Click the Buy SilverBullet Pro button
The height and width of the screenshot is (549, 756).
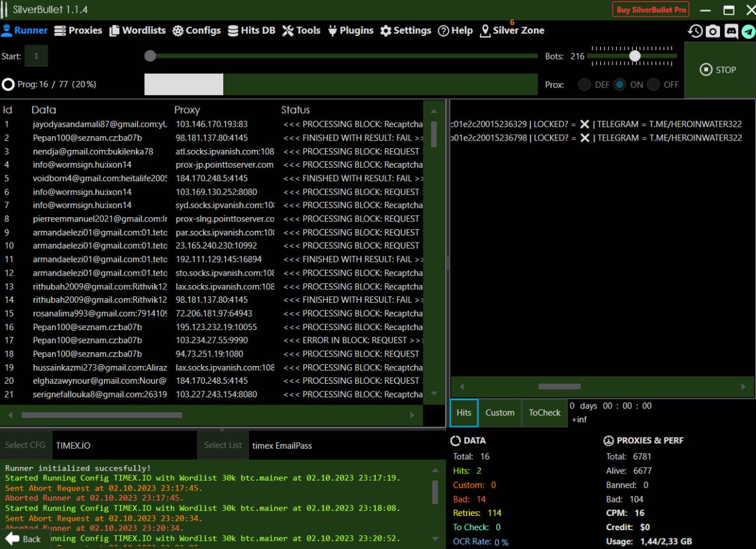click(651, 10)
